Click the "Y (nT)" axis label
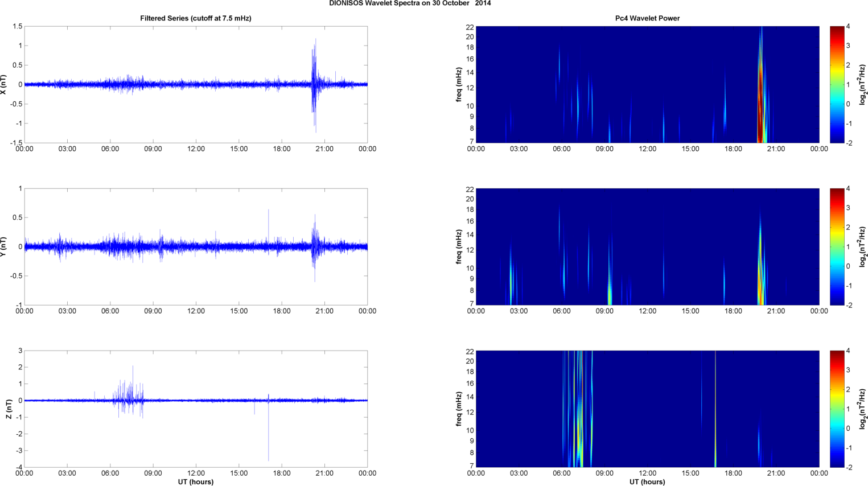The image size is (868, 486). 4,246
